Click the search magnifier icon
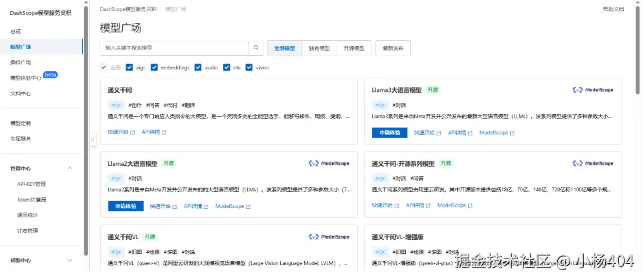Viewport: 644px width, 280px height. coord(256,48)
